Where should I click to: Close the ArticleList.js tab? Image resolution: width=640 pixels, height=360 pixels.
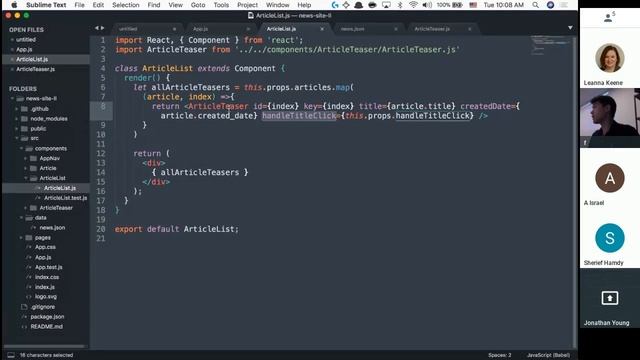tap(322, 29)
